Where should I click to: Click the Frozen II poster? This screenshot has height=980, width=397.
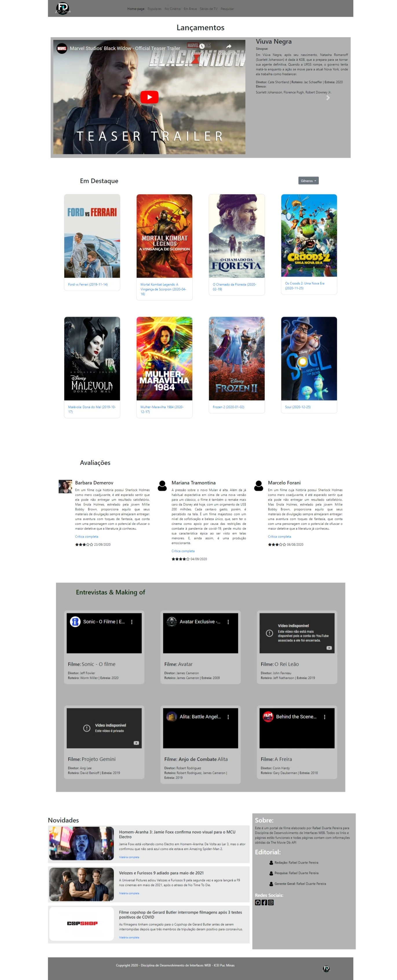click(x=237, y=358)
